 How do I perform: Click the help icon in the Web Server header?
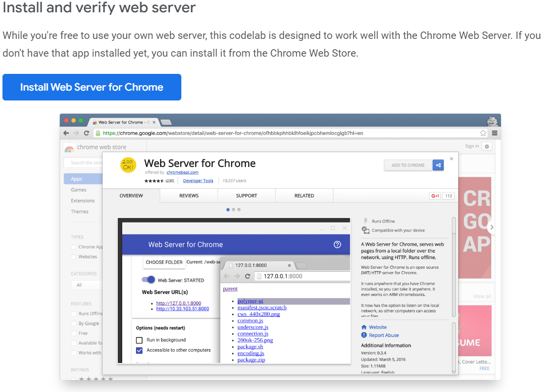(x=337, y=244)
